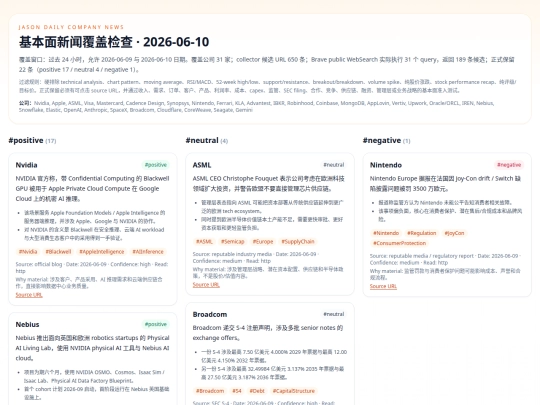The height and width of the screenshot is (405, 540).
Task: Click the #neutral badge on ASML card
Action: click(x=333, y=165)
